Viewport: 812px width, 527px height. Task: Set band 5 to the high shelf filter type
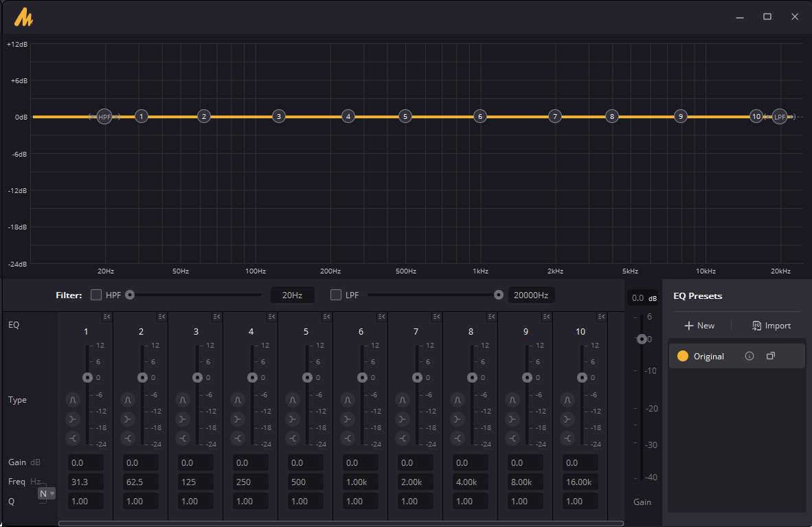coord(293,438)
